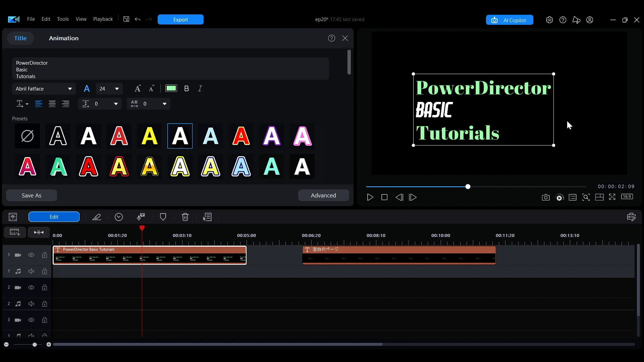
Task: Open AI Copilot
Action: coord(509,20)
